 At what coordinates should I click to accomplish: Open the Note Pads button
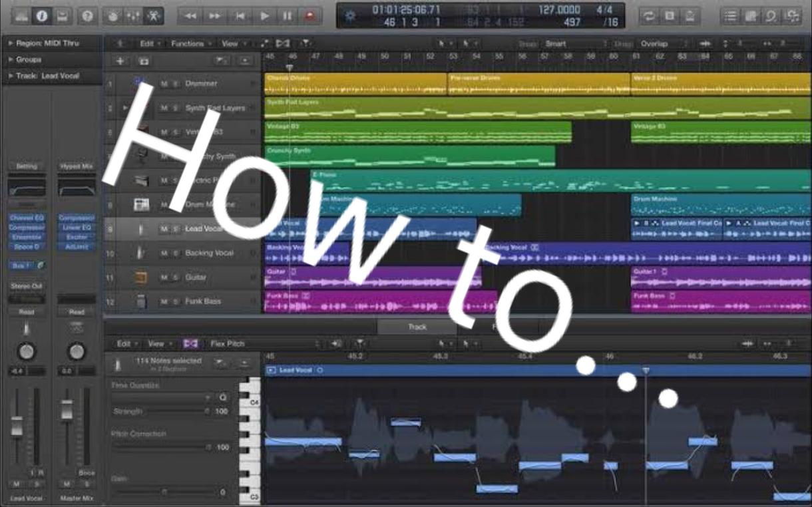tap(751, 16)
